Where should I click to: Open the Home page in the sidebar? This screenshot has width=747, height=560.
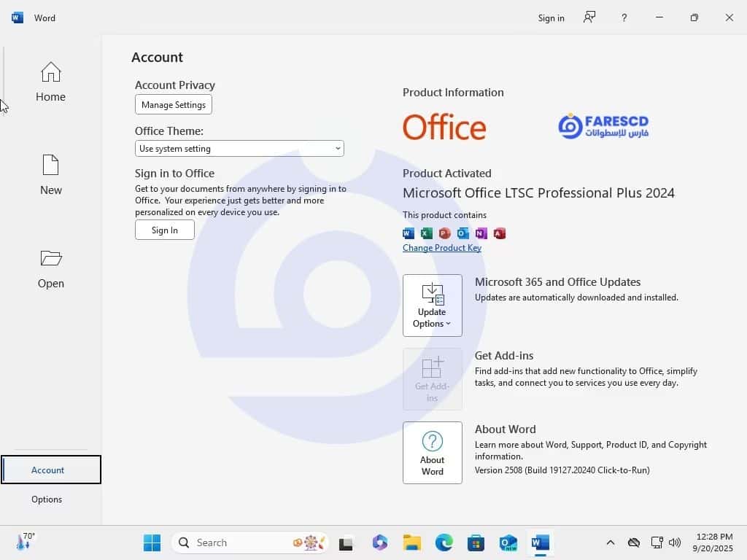point(50,82)
